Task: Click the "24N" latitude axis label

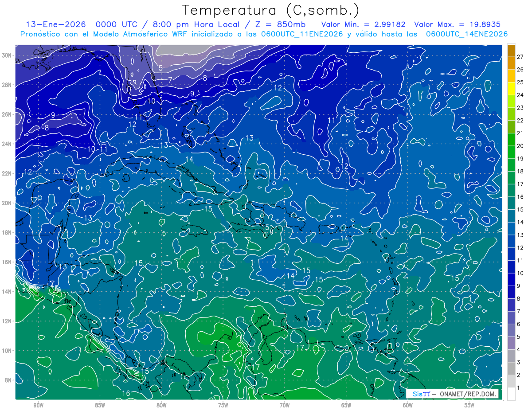Action: tap(7, 144)
